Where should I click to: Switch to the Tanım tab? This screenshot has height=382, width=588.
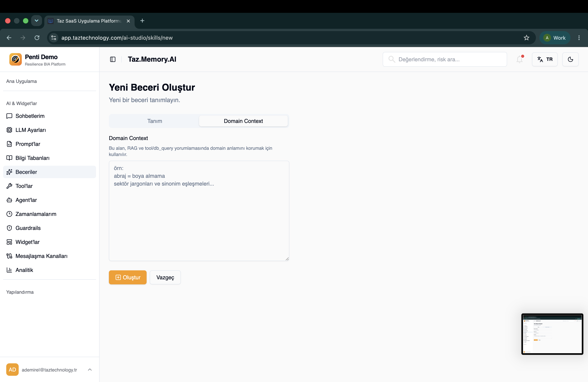pos(155,121)
